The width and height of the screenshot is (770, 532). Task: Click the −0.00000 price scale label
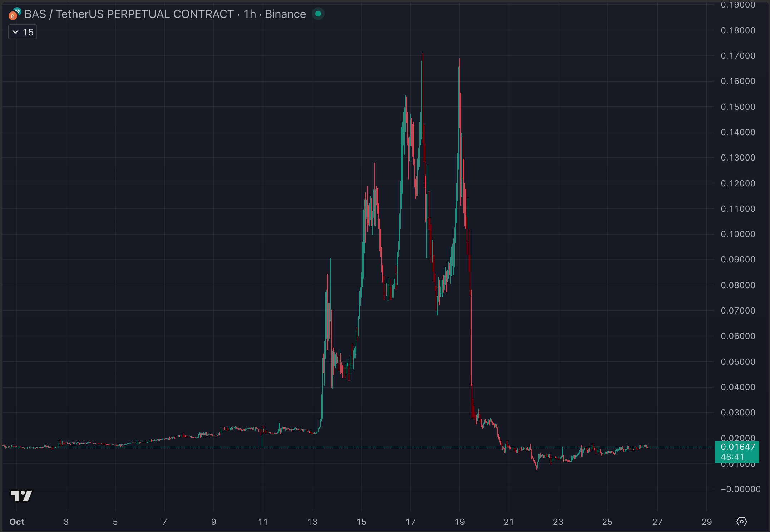pos(740,489)
